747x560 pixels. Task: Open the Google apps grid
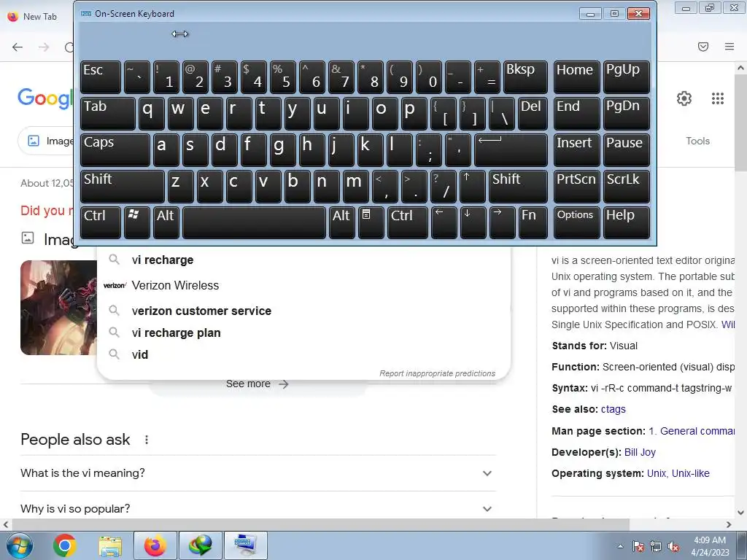718,98
